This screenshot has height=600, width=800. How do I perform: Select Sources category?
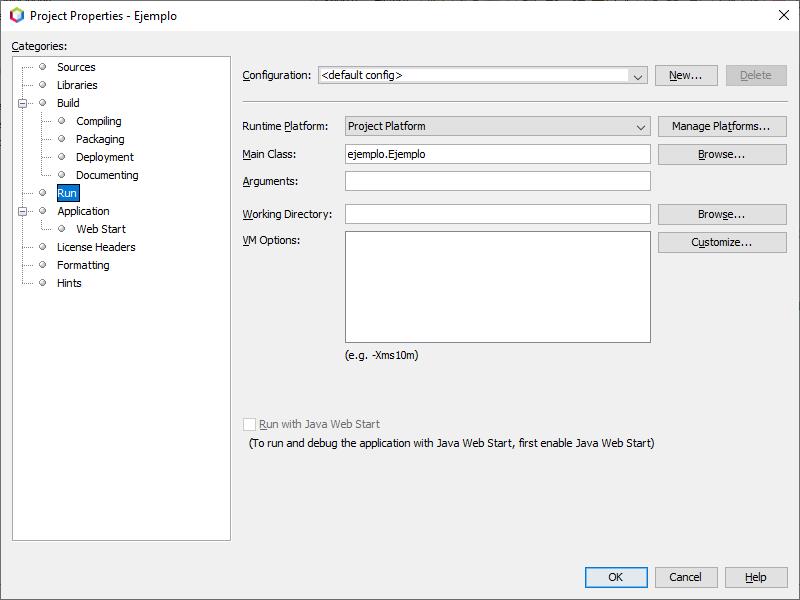coord(76,67)
